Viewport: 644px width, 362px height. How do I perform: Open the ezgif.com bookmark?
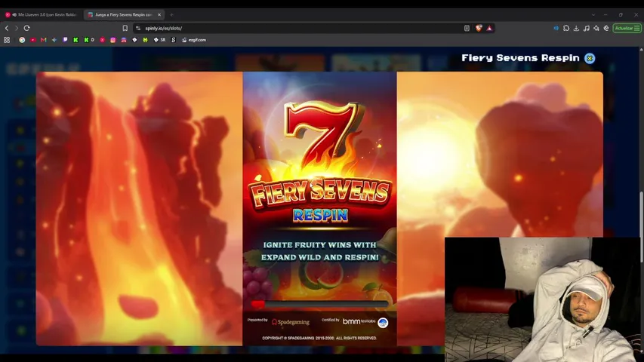(x=194, y=40)
